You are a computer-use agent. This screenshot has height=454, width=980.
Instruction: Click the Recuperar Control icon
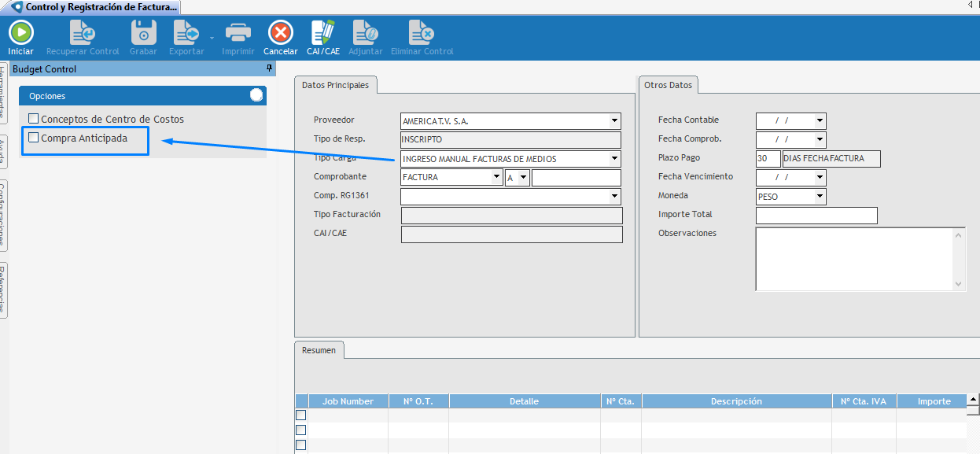point(83,32)
